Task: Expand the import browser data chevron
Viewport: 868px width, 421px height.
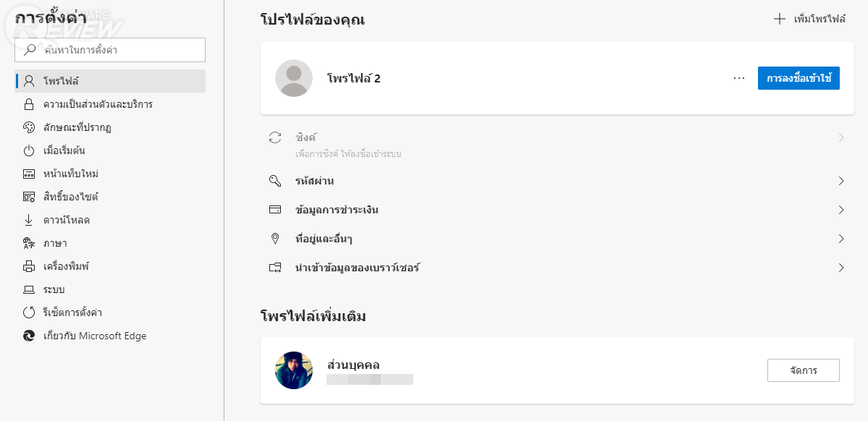Action: click(841, 268)
